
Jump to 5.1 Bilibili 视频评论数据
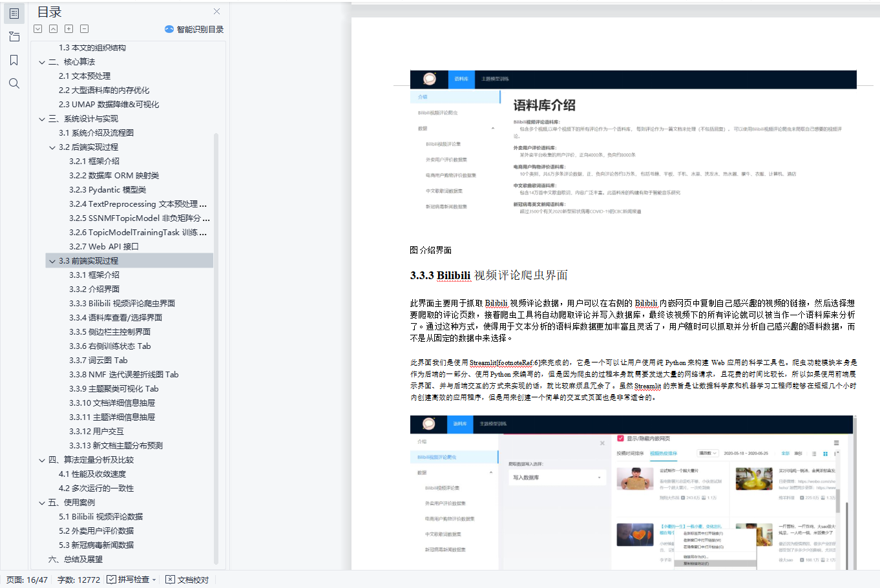(x=101, y=517)
